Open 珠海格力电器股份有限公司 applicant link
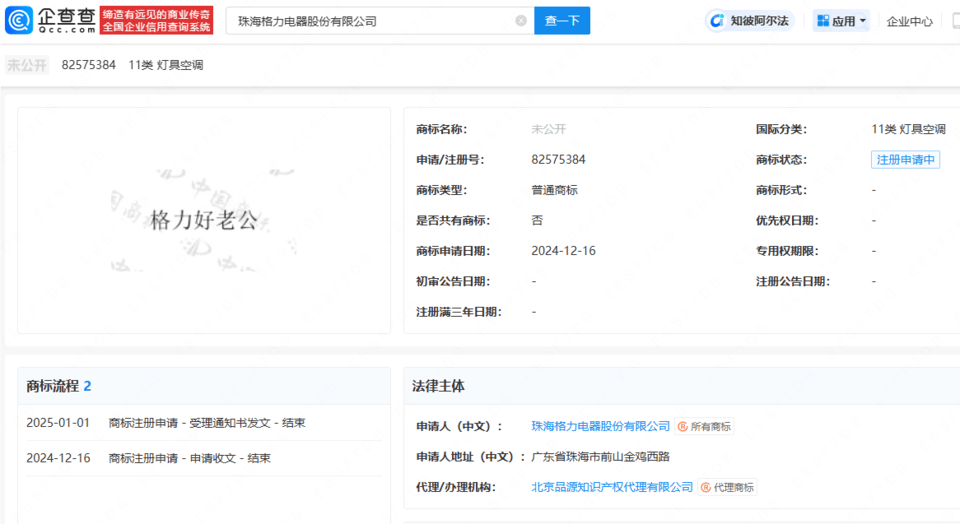Viewport: 960px width, 524px height. point(600,426)
